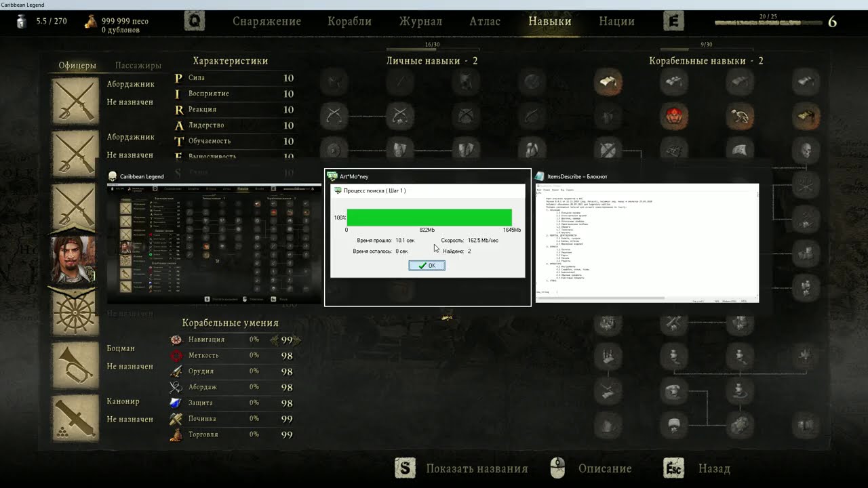Select the skeleton ship perk icon

click(739, 116)
